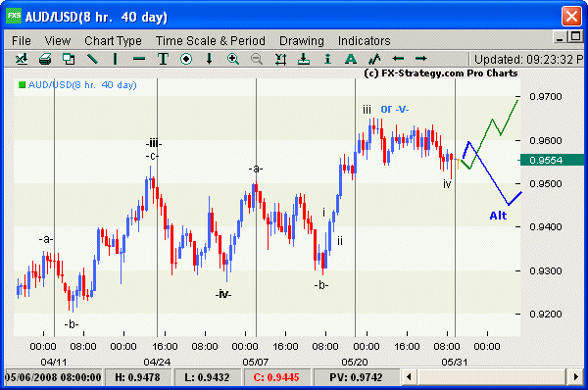Restore the inner chart document window
Screen dimensions: 588x390
575,37
